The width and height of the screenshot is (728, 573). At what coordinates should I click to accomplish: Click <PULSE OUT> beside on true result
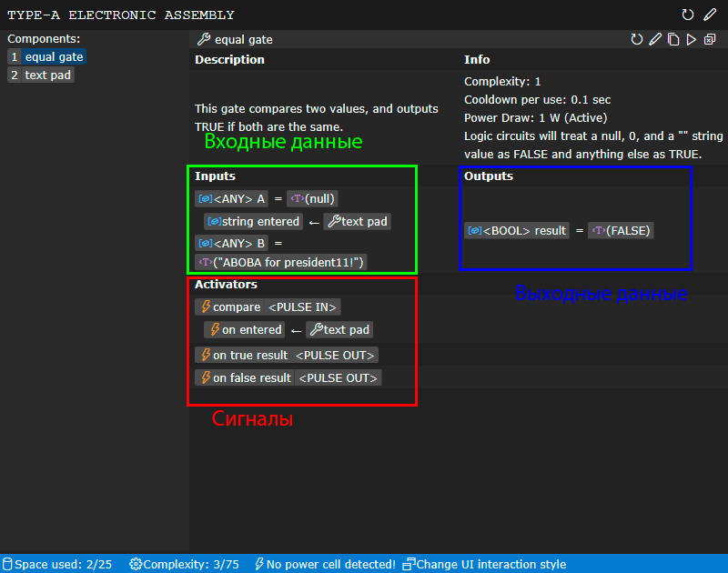335,356
